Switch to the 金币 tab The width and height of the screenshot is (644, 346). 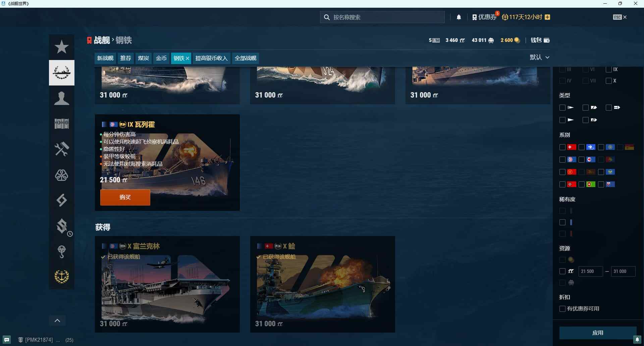tap(161, 58)
